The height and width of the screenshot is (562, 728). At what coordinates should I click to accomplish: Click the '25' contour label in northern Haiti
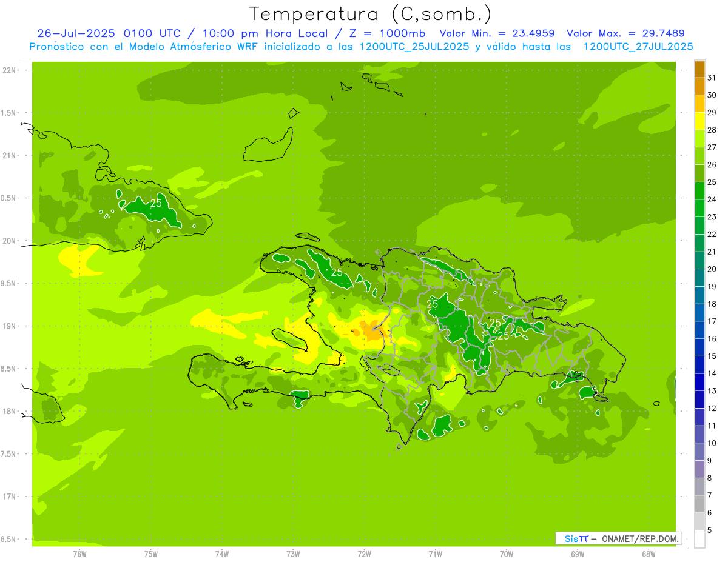(x=337, y=272)
